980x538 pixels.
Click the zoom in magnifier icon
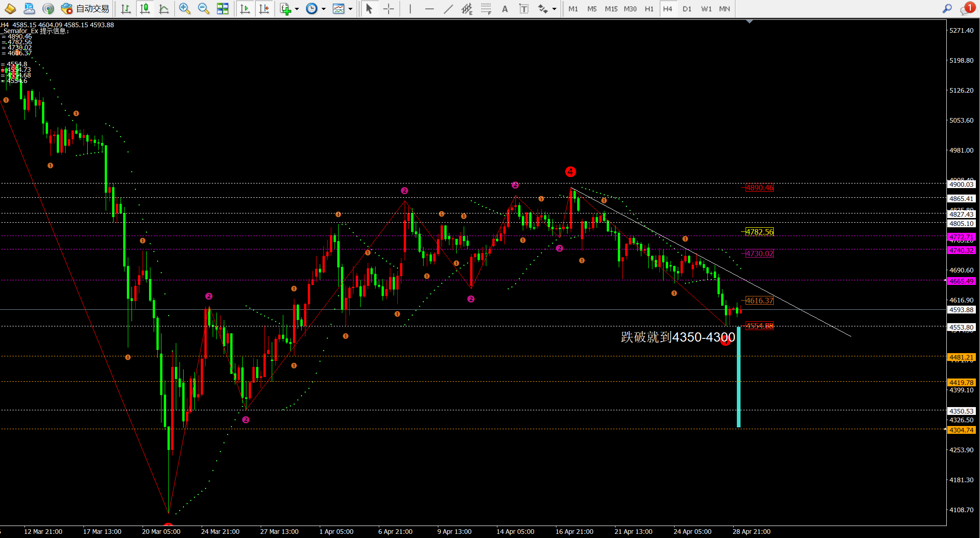click(x=185, y=9)
